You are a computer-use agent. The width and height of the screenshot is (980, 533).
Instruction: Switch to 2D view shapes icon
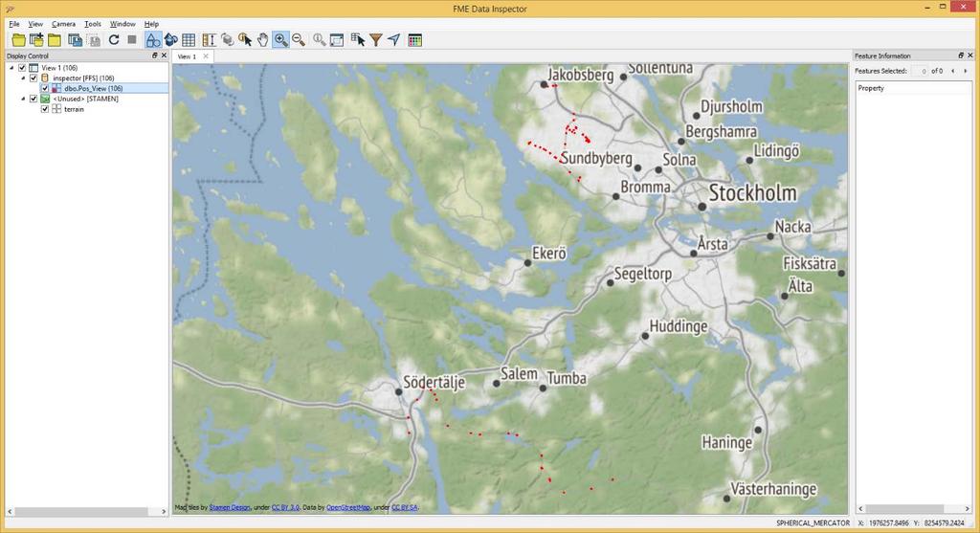[153, 40]
